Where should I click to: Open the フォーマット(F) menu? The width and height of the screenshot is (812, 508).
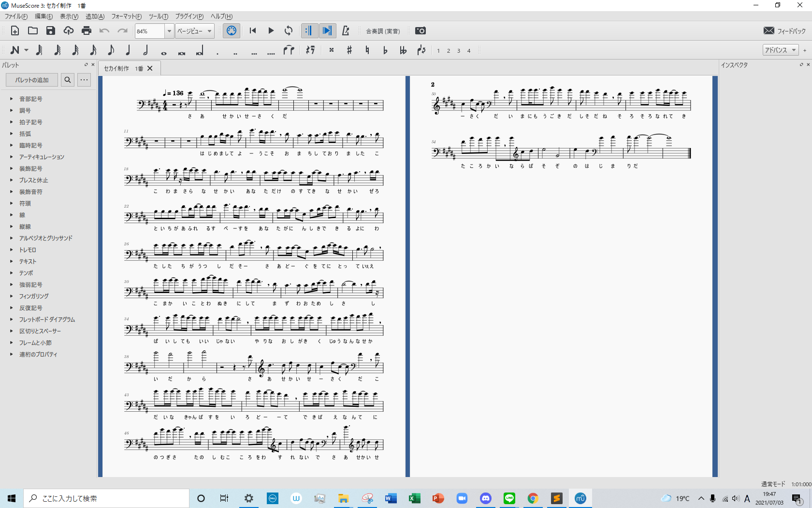pyautogui.click(x=127, y=16)
